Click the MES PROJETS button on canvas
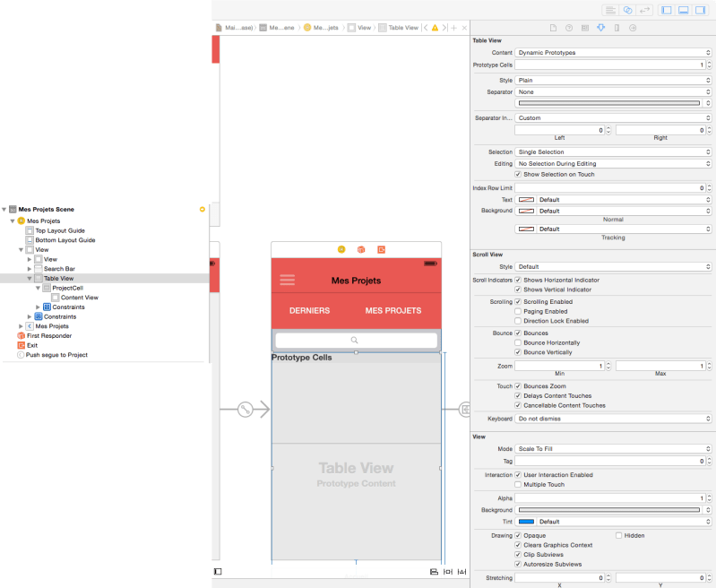Image resolution: width=716 pixels, height=588 pixels. click(393, 311)
